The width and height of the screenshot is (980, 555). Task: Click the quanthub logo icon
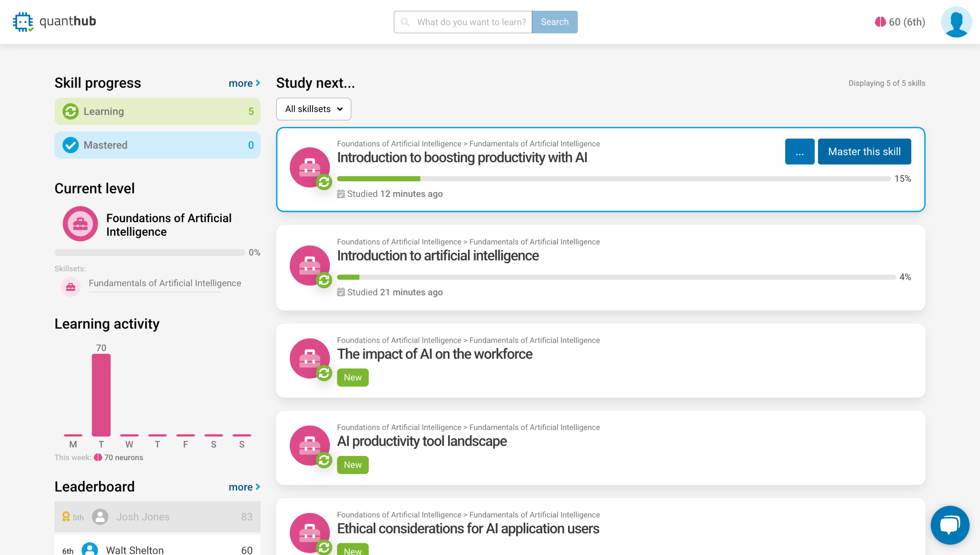(x=23, y=22)
